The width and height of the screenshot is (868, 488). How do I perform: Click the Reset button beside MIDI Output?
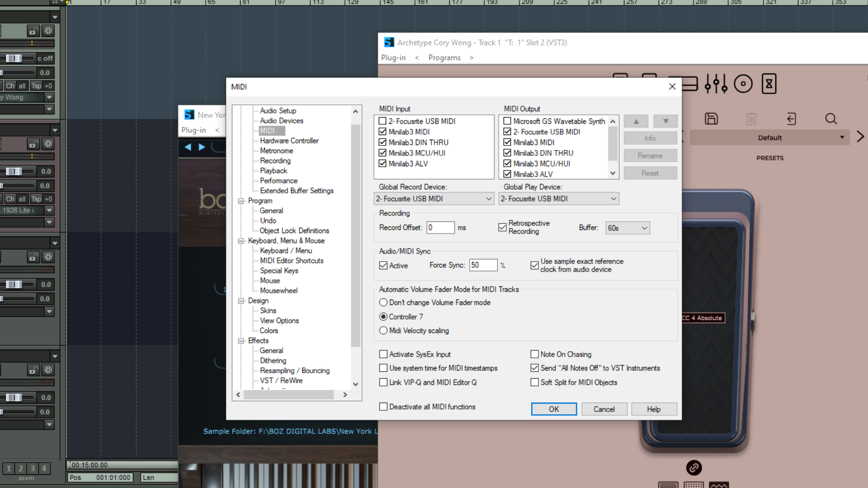pos(650,173)
